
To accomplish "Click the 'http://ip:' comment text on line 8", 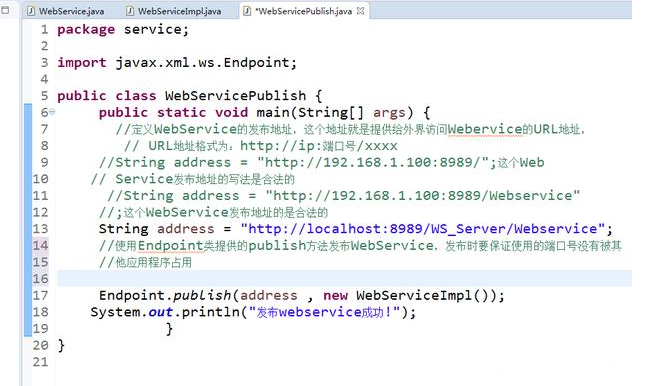I will [280, 145].
